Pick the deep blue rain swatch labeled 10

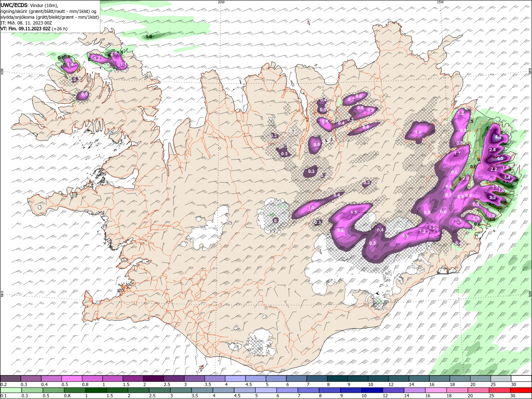pos(372,390)
